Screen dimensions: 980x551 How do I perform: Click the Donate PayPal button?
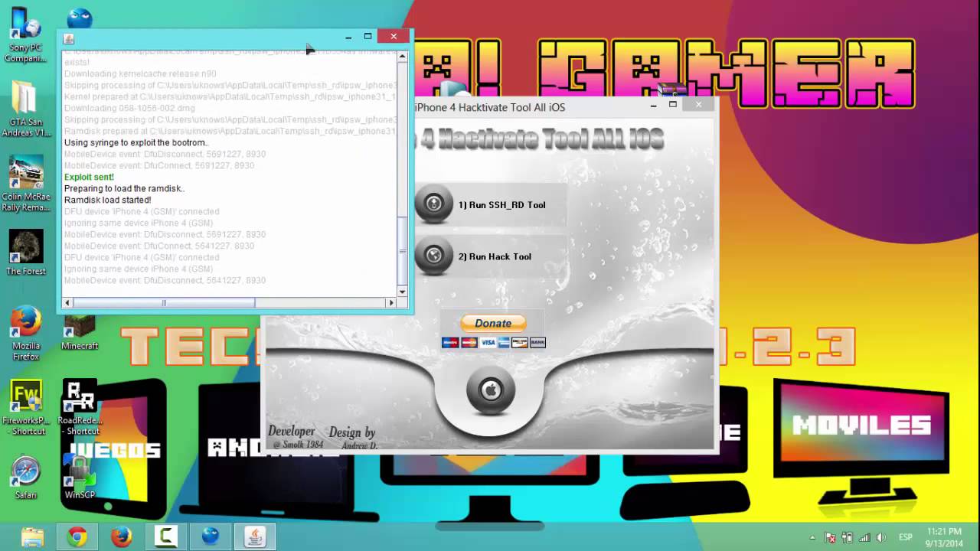click(x=493, y=323)
